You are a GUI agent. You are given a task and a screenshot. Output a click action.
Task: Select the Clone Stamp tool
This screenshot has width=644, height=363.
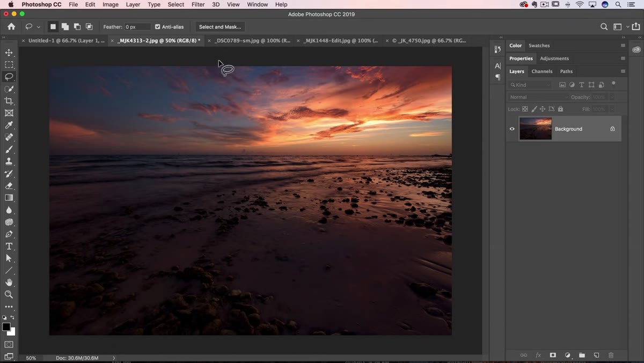pyautogui.click(x=9, y=161)
